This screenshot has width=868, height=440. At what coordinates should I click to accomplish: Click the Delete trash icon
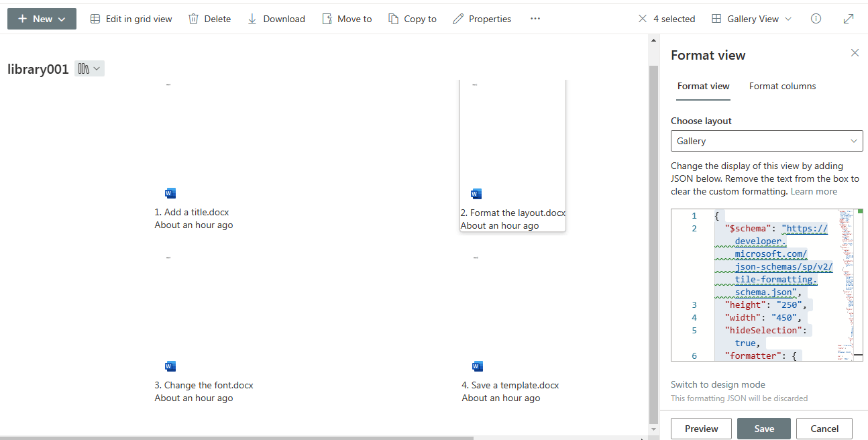pos(193,19)
